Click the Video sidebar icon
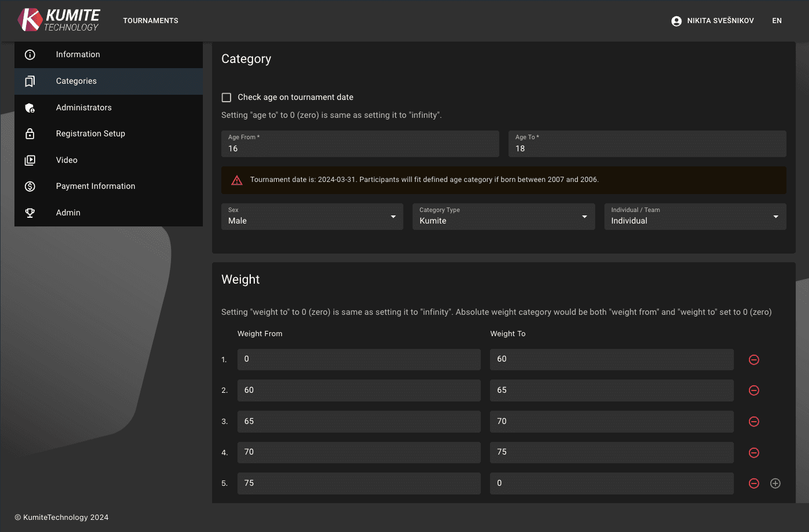This screenshot has width=809, height=532. click(29, 160)
